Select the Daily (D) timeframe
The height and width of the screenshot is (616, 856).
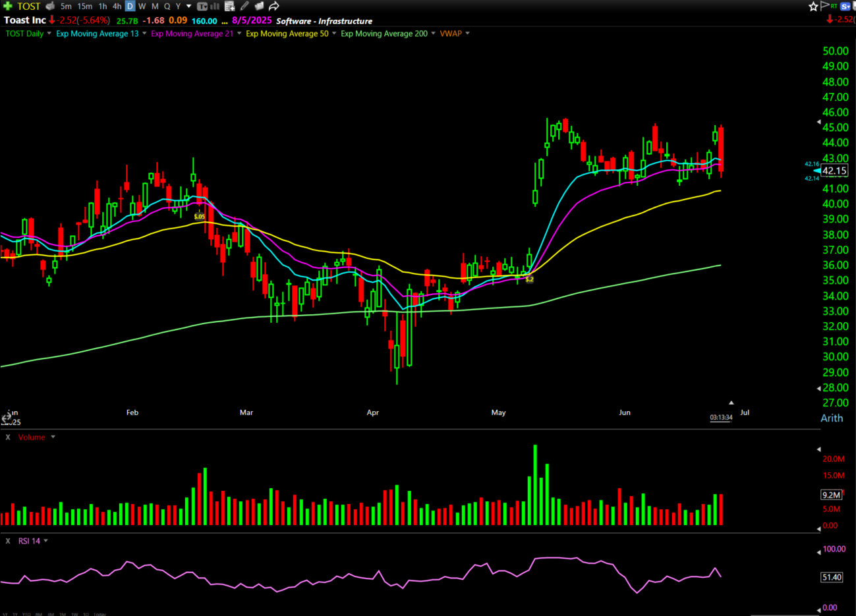[130, 6]
